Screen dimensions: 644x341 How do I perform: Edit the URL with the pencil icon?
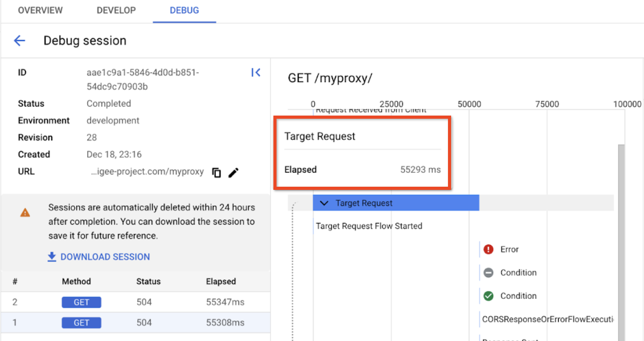(233, 172)
